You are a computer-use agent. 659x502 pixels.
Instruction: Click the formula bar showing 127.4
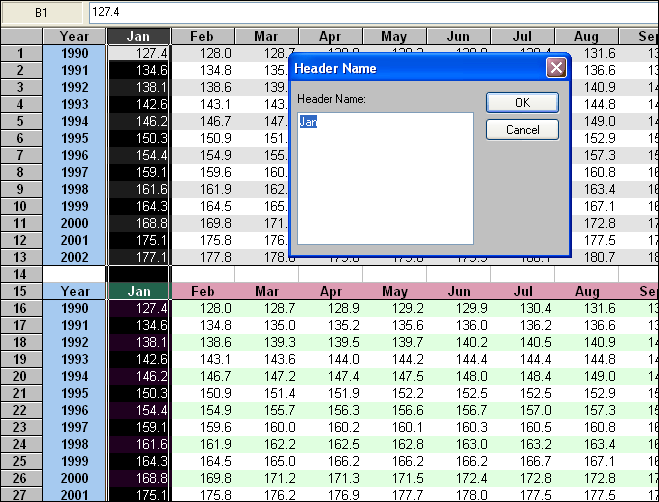(x=370, y=13)
